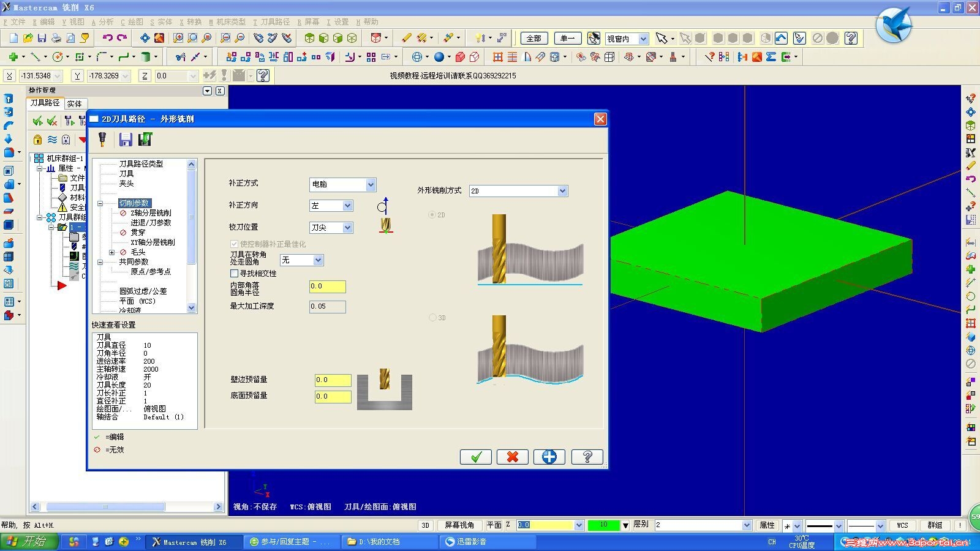Collapse the 共同参数 tree node
This screenshot has width=980, height=551.
point(100,262)
